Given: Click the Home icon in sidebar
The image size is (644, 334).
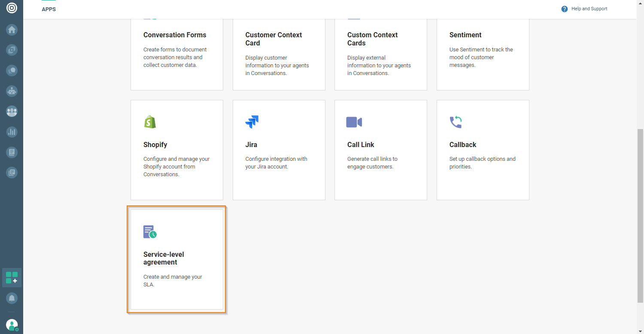Looking at the screenshot, I should click(12, 30).
